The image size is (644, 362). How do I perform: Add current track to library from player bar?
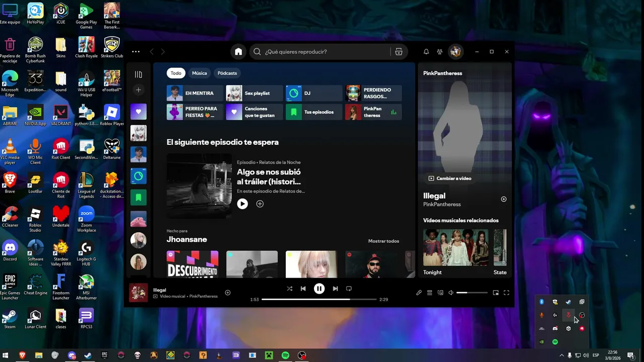pos(227,293)
